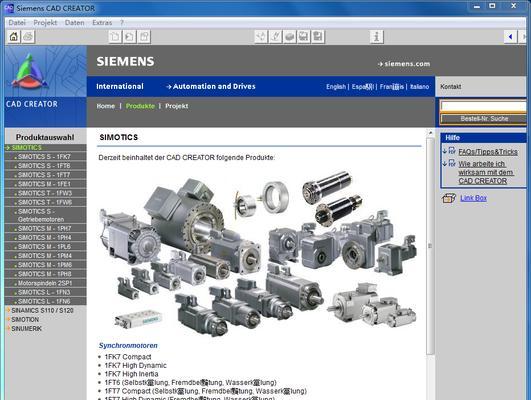Select SIMOTICS T - 1FW3 in tree
531x400 pixels.
[44, 193]
